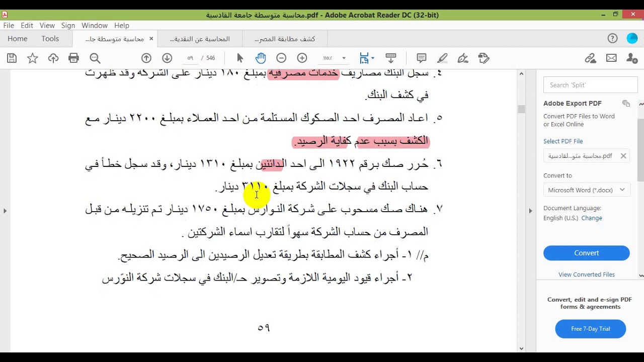644x362 pixels.
Task: Activate the hand pan tool
Action: [261, 58]
